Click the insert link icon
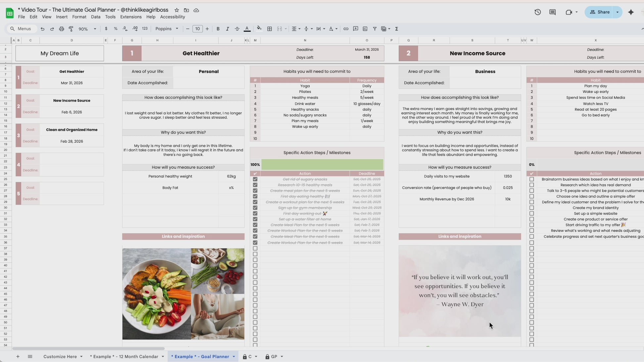 (345, 29)
